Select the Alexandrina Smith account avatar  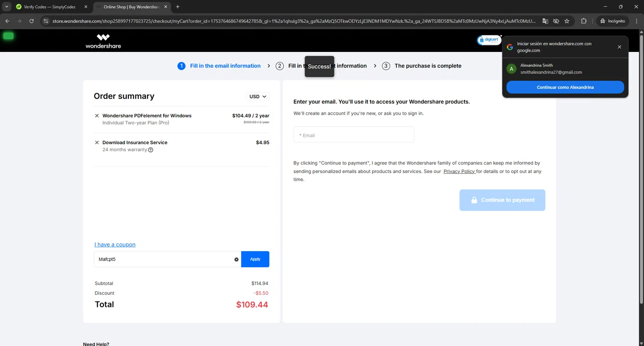[511, 69]
